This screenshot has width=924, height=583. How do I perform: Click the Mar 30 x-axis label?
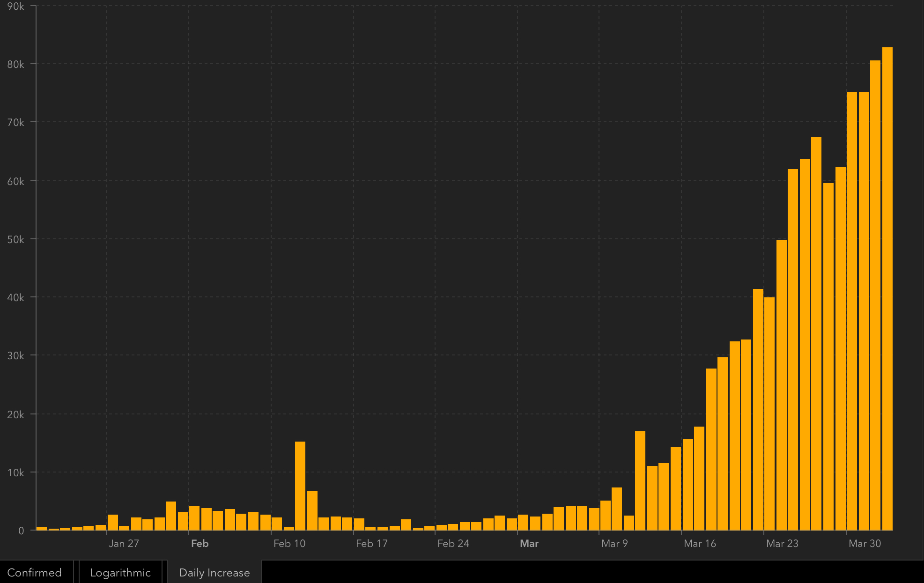coord(865,543)
